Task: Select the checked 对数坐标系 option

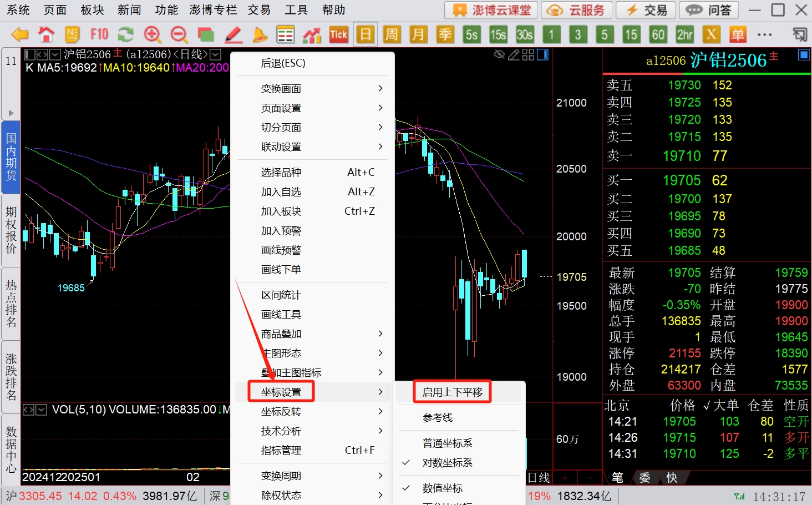Action: [x=447, y=463]
